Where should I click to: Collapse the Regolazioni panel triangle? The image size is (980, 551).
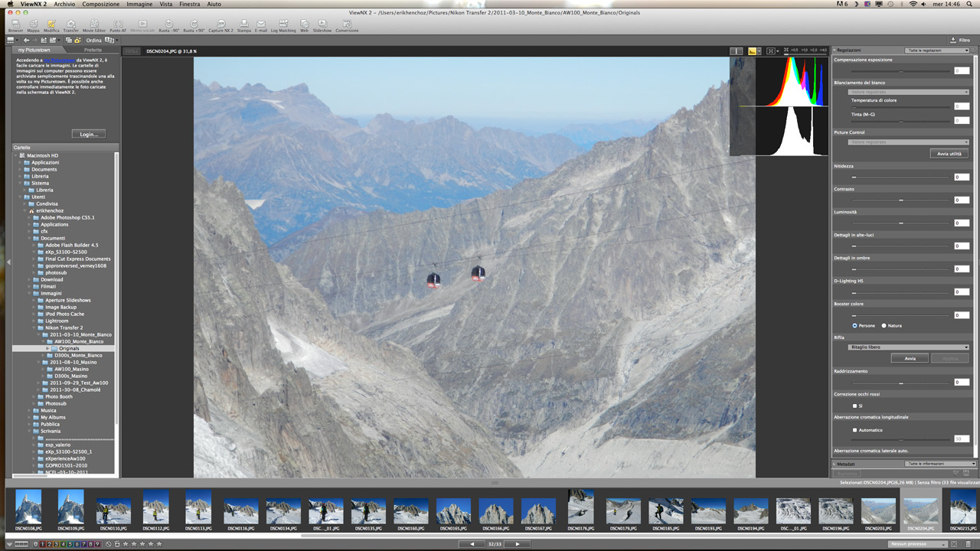(835, 51)
